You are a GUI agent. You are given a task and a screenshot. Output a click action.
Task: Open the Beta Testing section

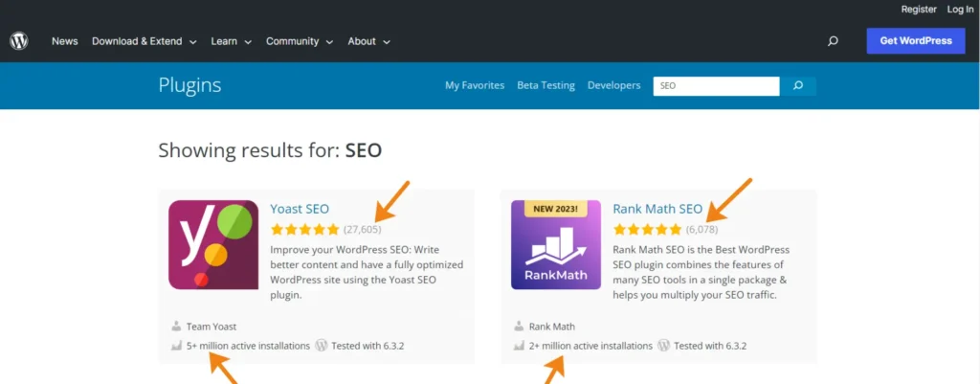[546, 85]
